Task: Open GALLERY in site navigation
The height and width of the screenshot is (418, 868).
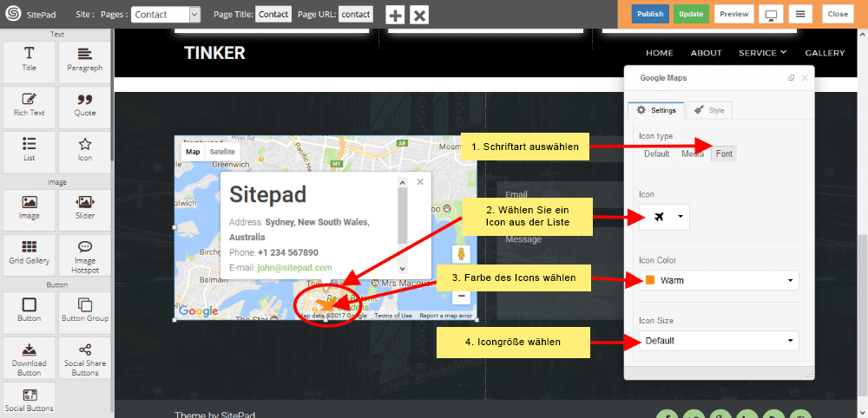Action: 825,53
